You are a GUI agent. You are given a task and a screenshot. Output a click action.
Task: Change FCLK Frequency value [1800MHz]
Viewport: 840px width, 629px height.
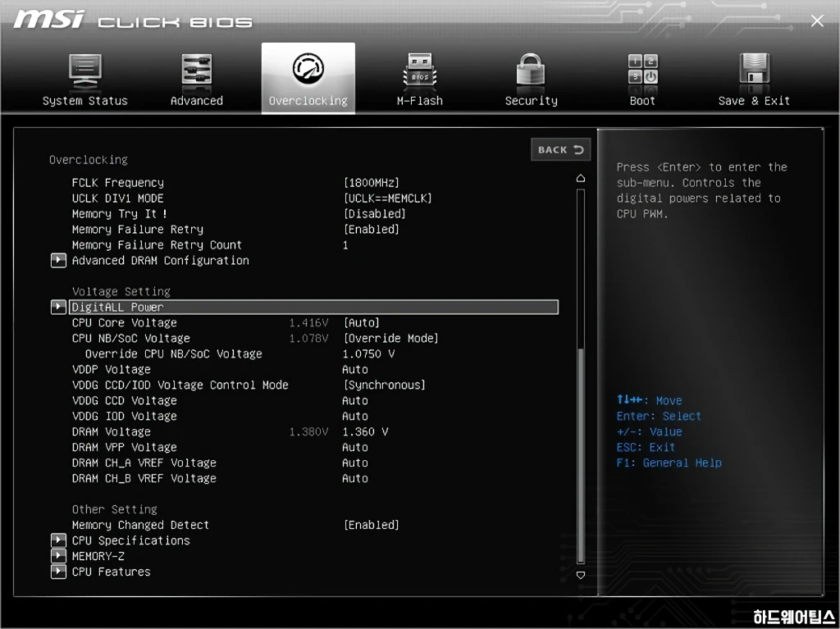pos(372,183)
